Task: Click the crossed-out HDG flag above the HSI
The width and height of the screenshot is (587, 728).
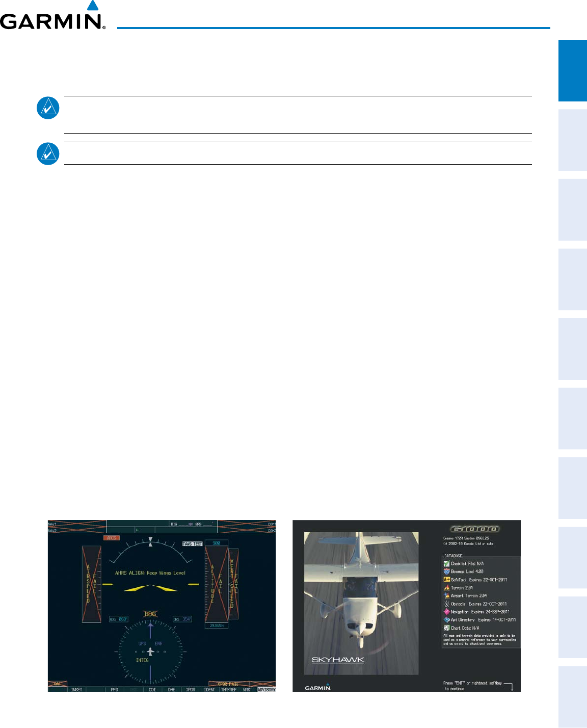Action: [150, 614]
